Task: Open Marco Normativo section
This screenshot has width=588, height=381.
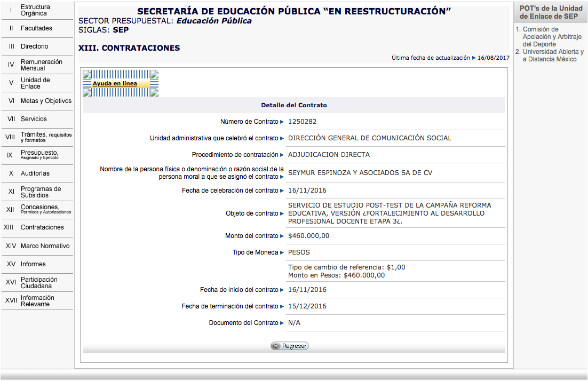Action: [45, 246]
